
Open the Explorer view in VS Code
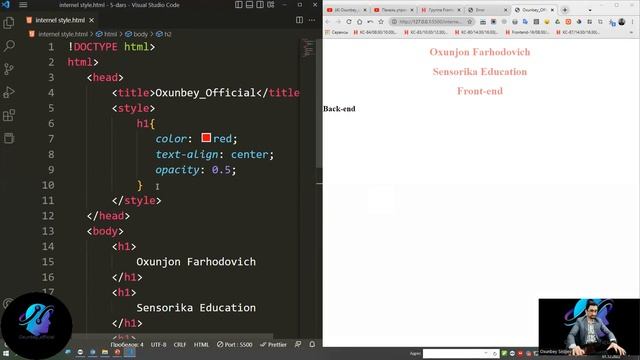tap(9, 23)
